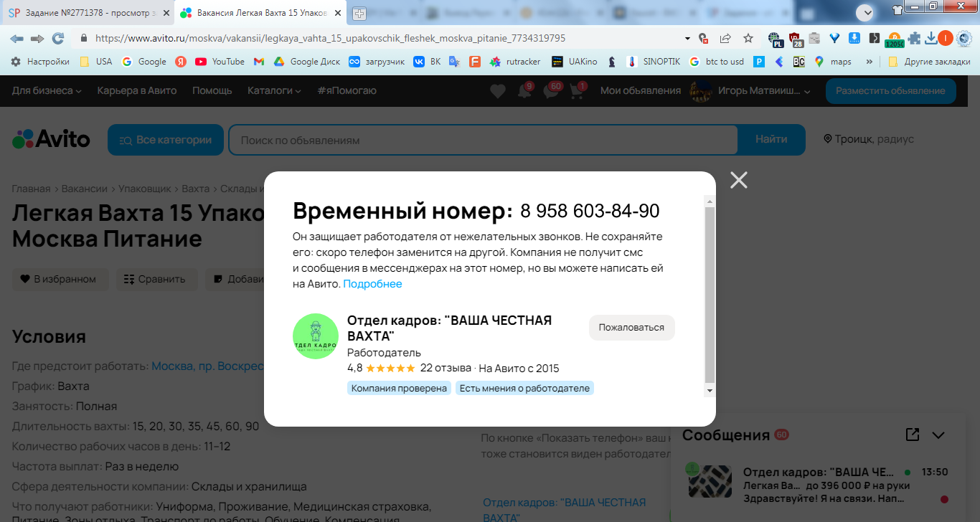Screen dimensions: 980x522
Task: Expand the Игорь Матвииш profile menu
Action: click(750, 91)
